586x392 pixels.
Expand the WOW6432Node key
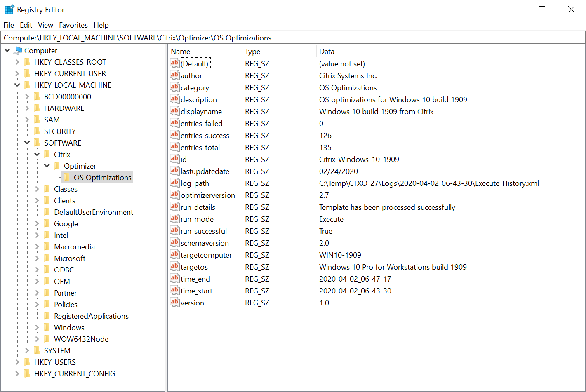pos(37,339)
